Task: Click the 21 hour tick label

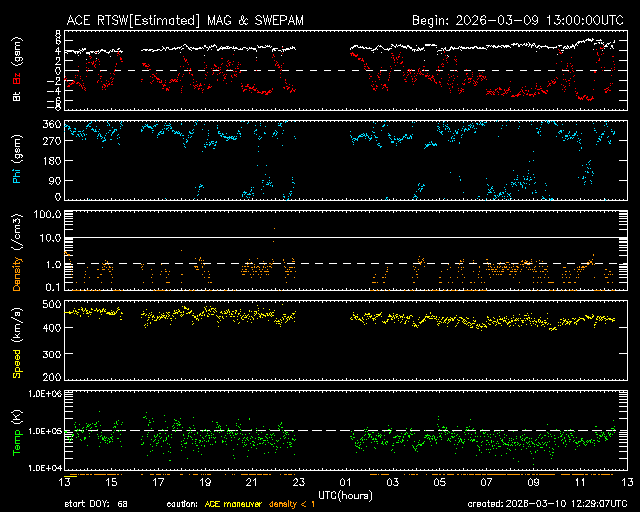Action: tap(252, 482)
